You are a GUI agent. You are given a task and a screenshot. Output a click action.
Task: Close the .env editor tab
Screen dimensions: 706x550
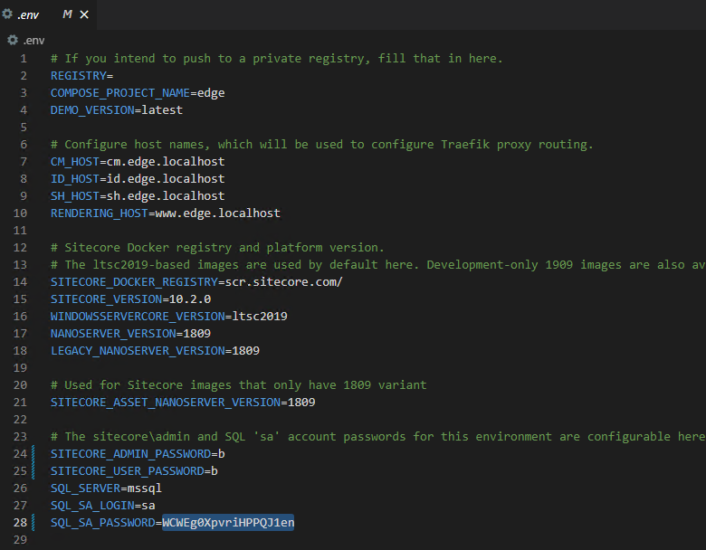tap(84, 14)
